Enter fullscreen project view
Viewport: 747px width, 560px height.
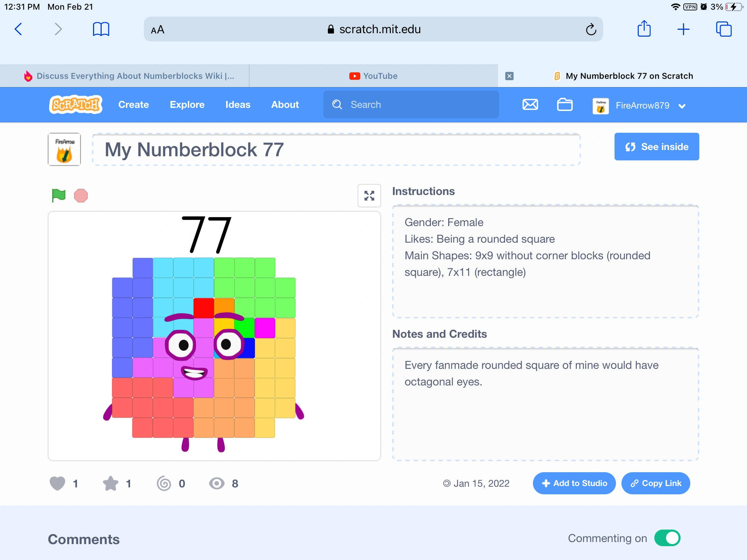click(x=369, y=196)
